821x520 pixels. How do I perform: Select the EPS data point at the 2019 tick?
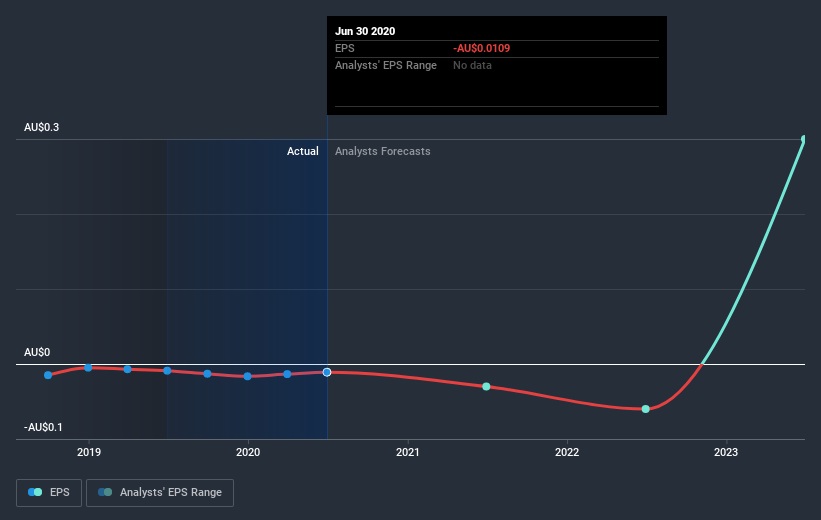[x=88, y=368]
